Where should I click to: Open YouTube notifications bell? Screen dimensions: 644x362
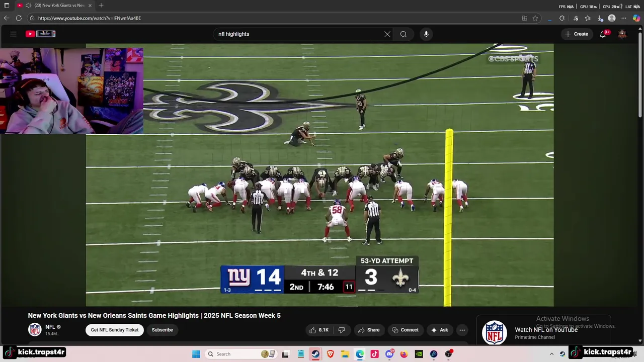pos(603,34)
